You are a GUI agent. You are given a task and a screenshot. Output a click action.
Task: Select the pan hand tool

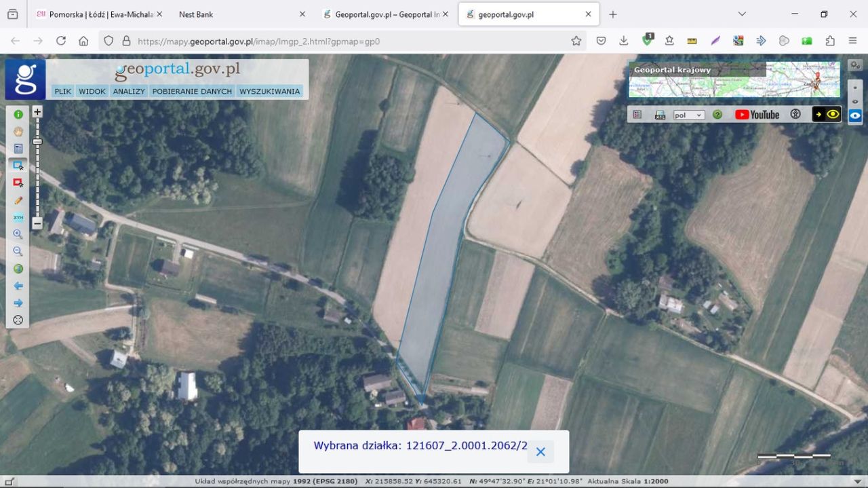click(x=18, y=132)
